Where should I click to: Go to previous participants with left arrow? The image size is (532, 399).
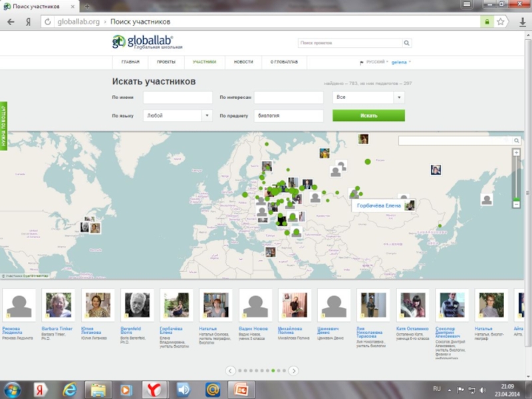coord(231,370)
